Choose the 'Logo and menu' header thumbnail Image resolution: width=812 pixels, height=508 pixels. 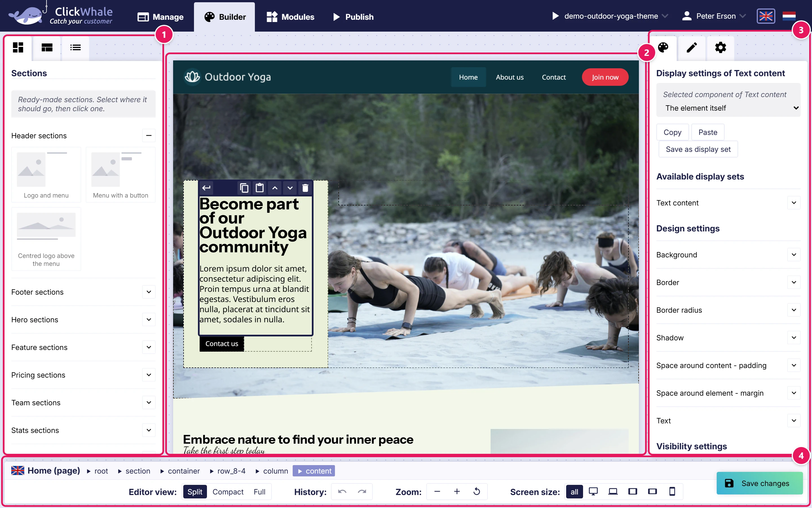pyautogui.click(x=46, y=175)
